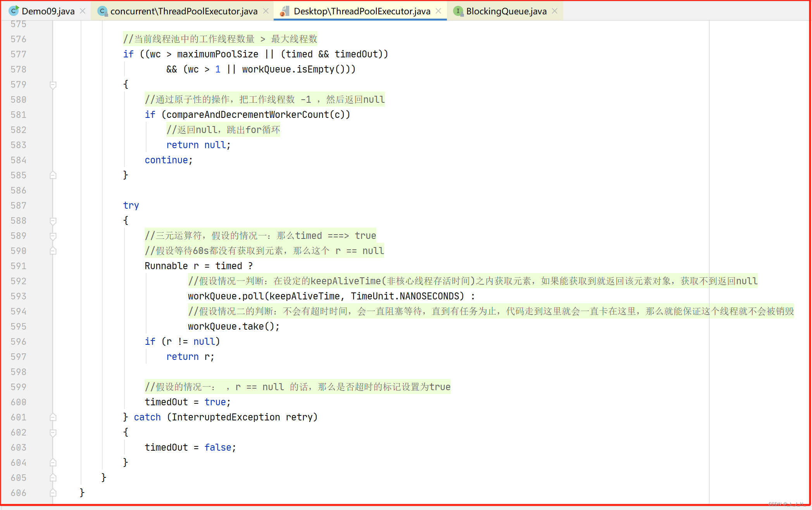
Task: Click 'timedOut = true;' assignment
Action: 188,402
